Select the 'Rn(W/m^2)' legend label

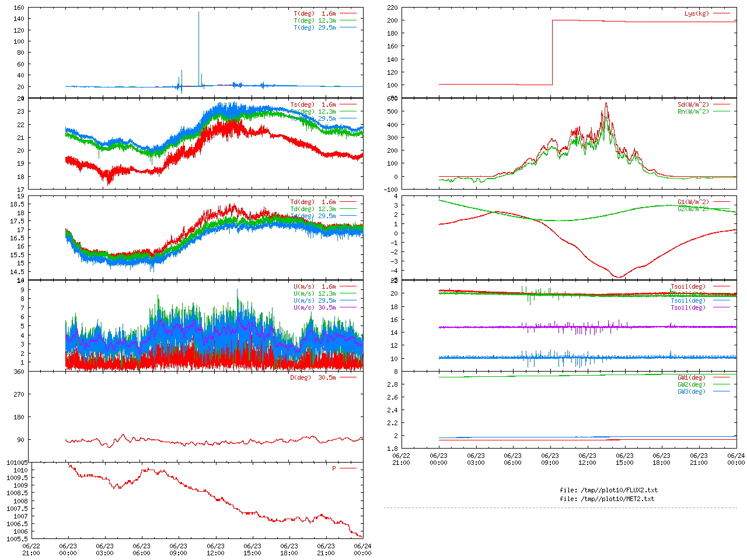(693, 112)
